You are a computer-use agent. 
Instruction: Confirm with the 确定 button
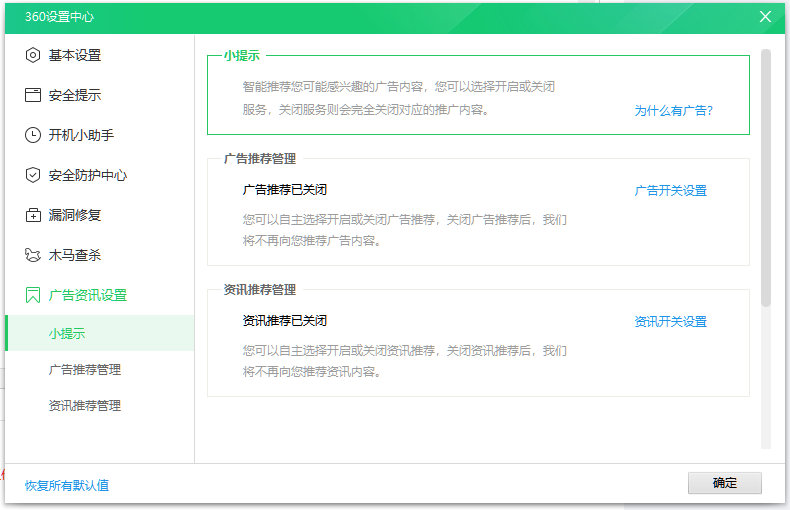[x=725, y=483]
